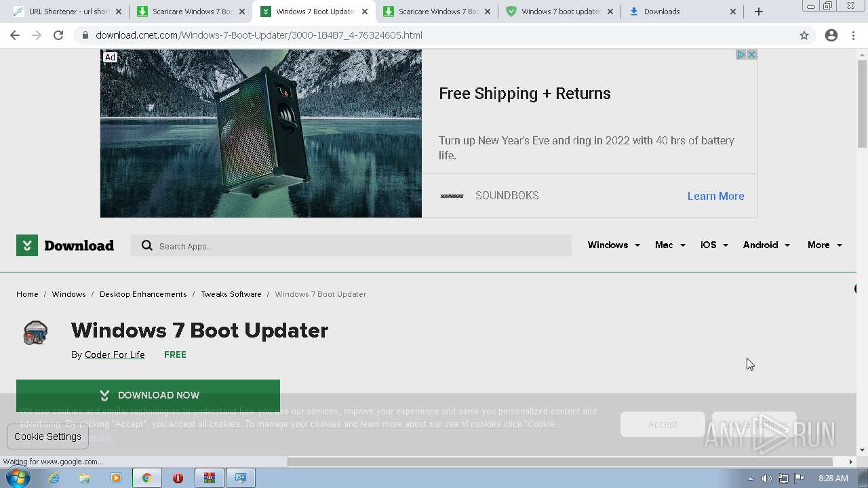868x488 pixels.
Task: Open the Chrome profile avatar
Action: click(831, 35)
